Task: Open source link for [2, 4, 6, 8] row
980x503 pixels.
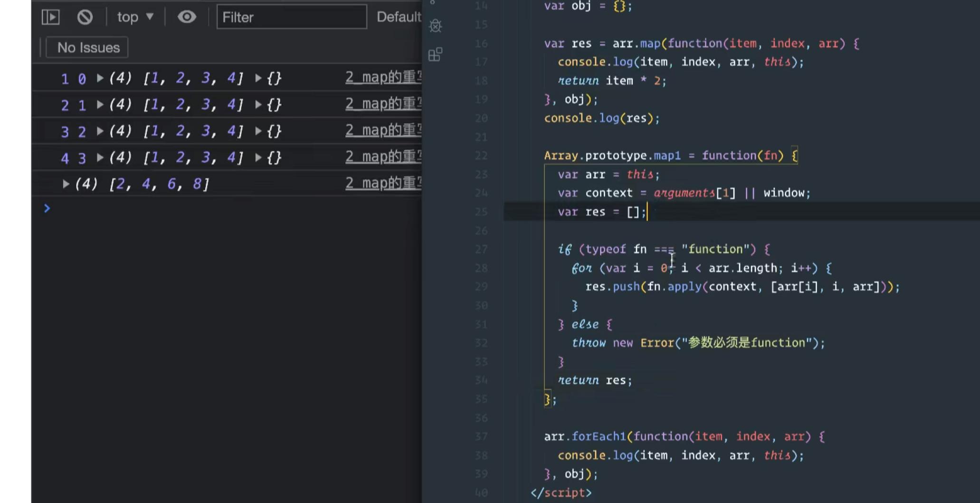Action: 383,183
